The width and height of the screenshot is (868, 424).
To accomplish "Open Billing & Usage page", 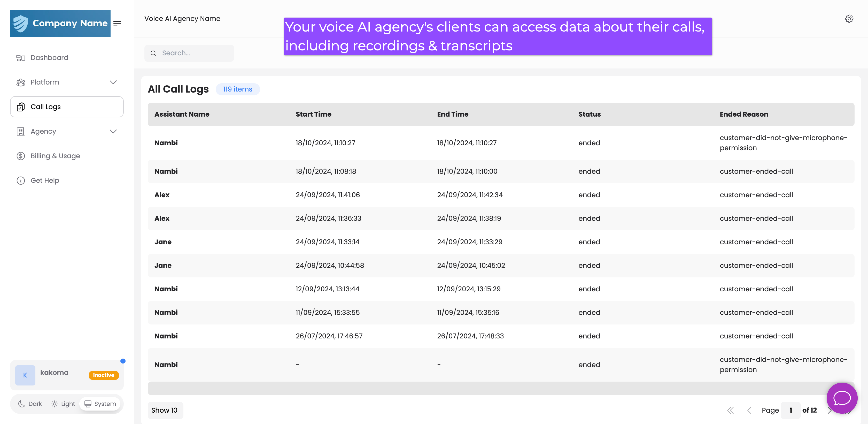I will click(55, 156).
